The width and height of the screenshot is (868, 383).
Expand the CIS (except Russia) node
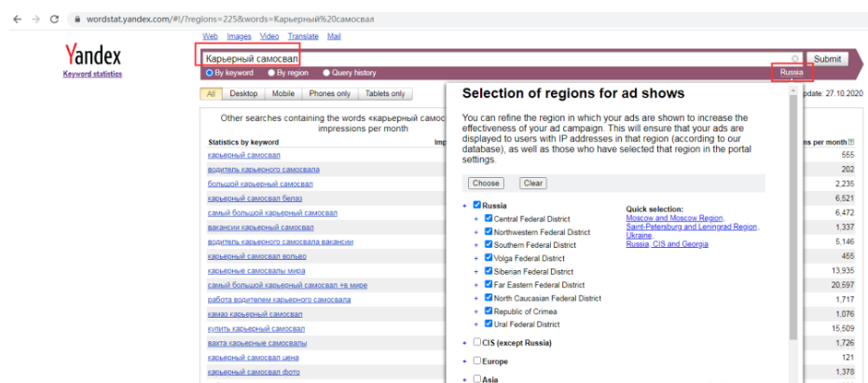point(465,343)
